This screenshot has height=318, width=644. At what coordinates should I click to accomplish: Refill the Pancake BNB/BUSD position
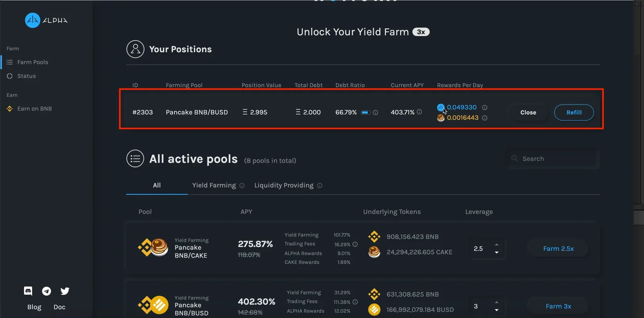click(574, 113)
